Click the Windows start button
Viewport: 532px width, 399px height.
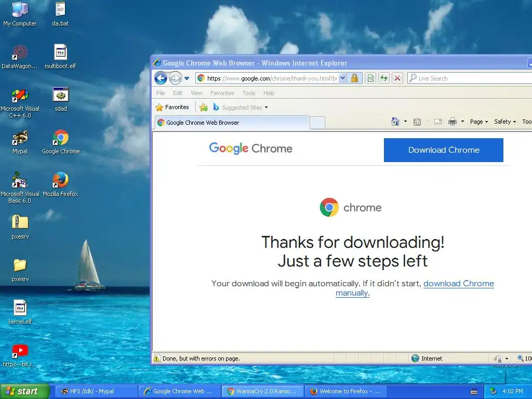click(25, 391)
